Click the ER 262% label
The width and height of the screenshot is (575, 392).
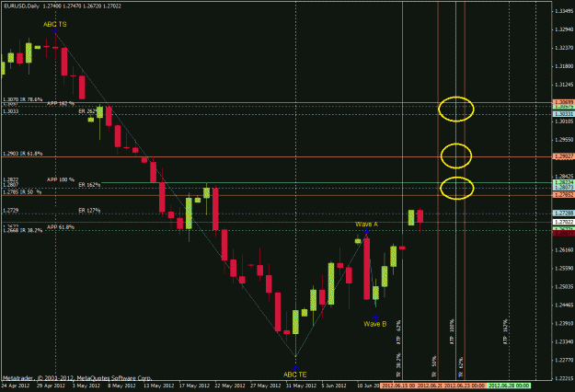87,110
